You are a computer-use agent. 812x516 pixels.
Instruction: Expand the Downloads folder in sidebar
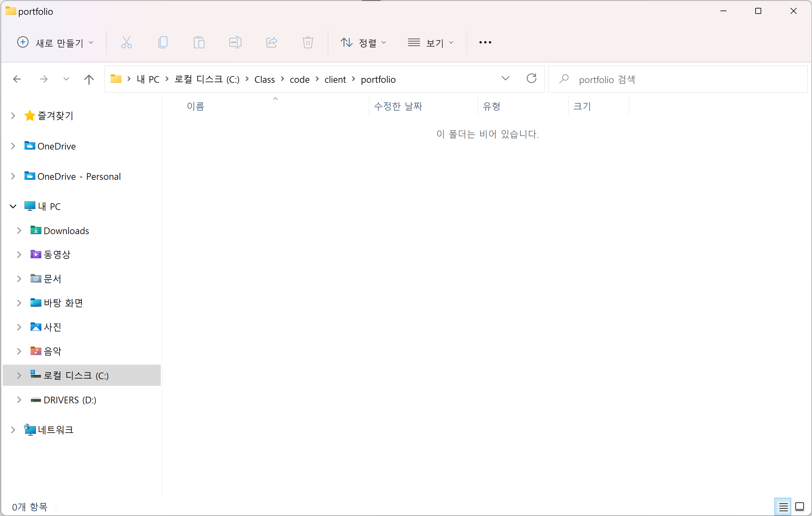19,231
